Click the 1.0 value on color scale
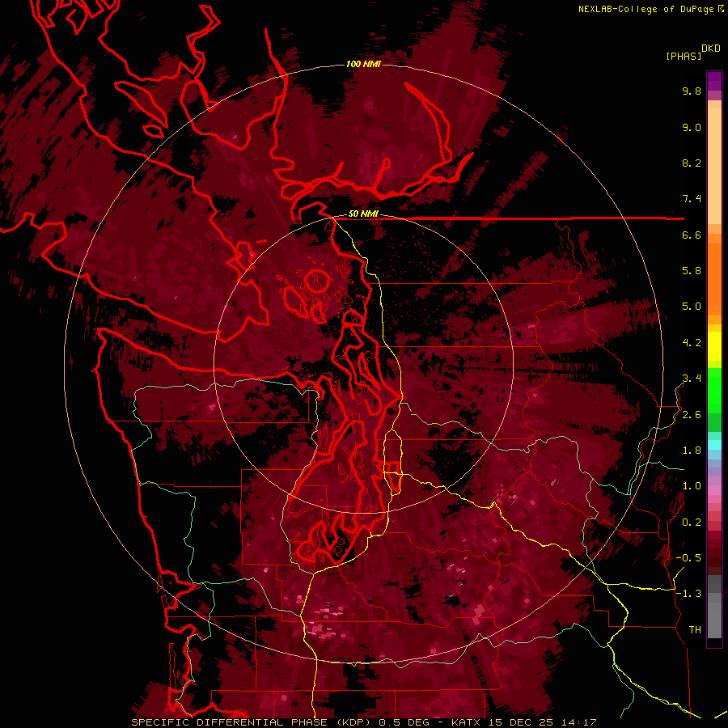The width and height of the screenshot is (728, 728). (x=692, y=486)
